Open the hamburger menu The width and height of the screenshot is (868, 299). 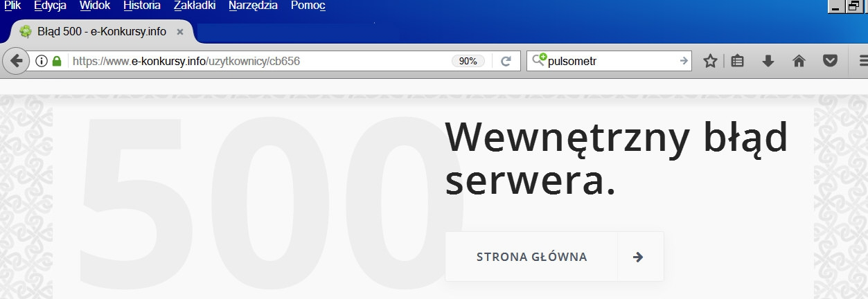pos(862,61)
